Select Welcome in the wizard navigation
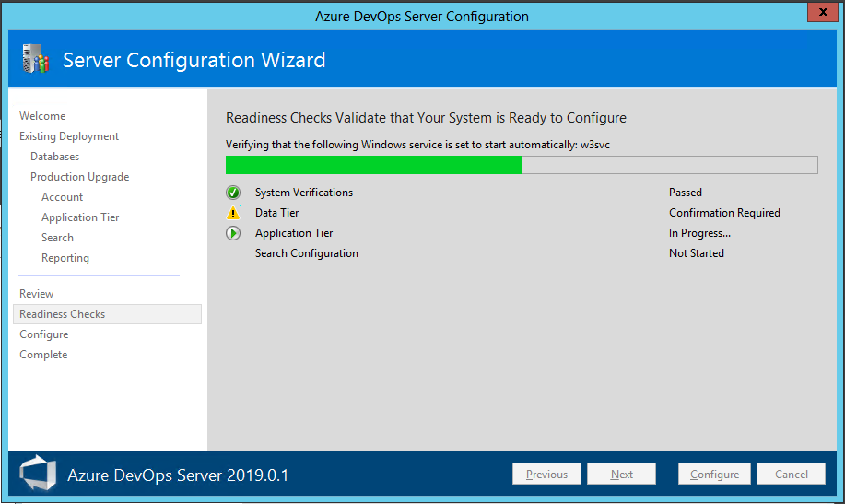 (42, 116)
